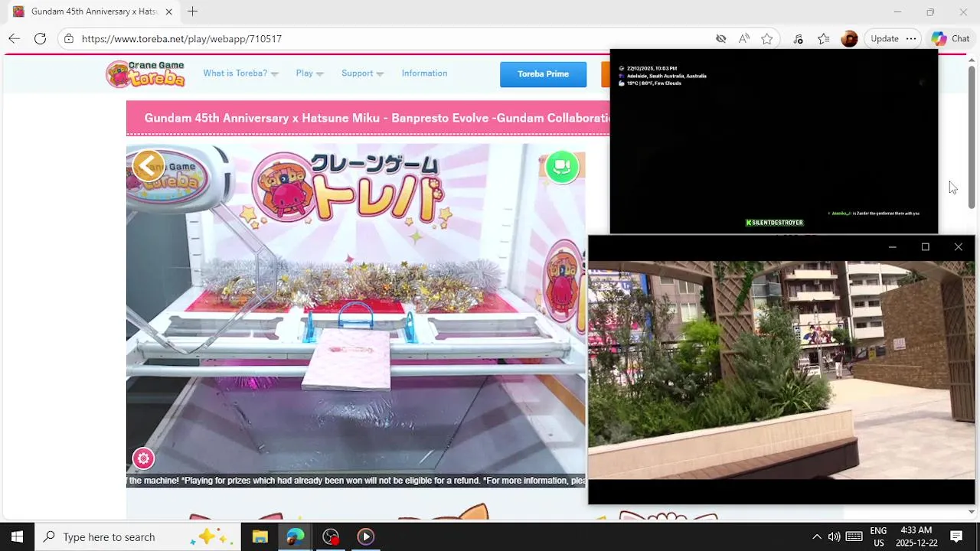Click the page vertical scrollbar

click(972, 138)
